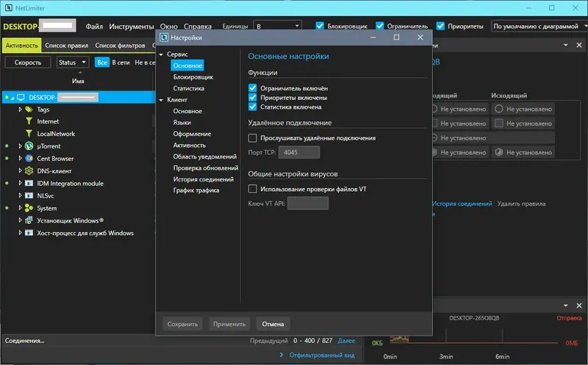This screenshot has height=365, width=588.
Task: Select the System process icon
Action: pos(29,208)
